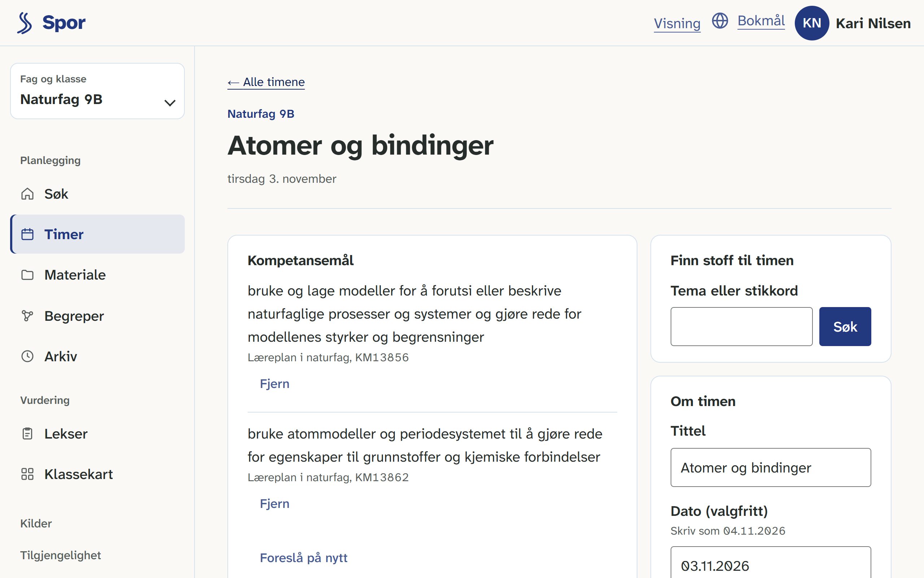
Task: Click the calendar icon beside Timer
Action: click(27, 234)
